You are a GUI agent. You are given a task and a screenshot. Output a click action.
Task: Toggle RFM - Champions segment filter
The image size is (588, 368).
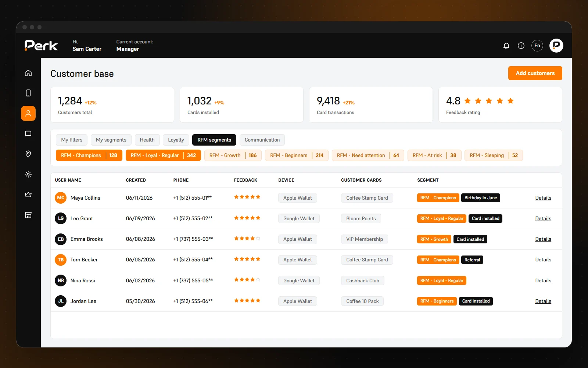pos(89,155)
